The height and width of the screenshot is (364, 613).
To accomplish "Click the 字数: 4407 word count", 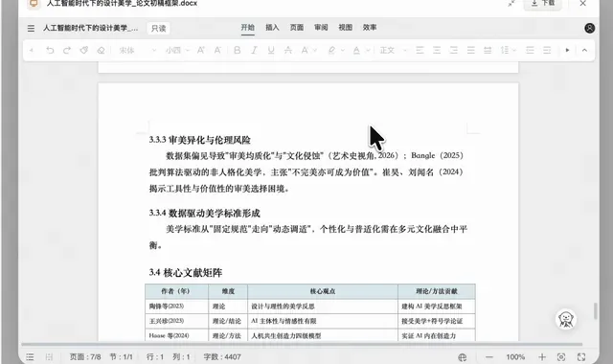I will 222,357.
